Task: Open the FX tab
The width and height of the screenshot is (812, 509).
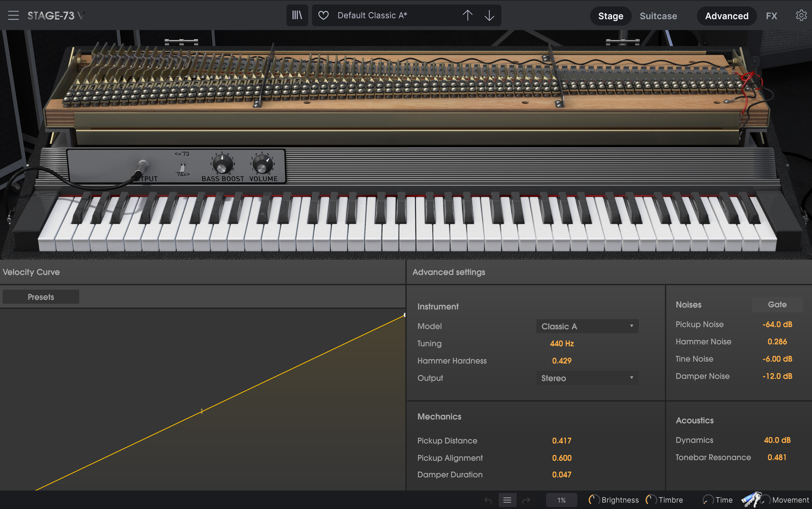Action: click(771, 16)
